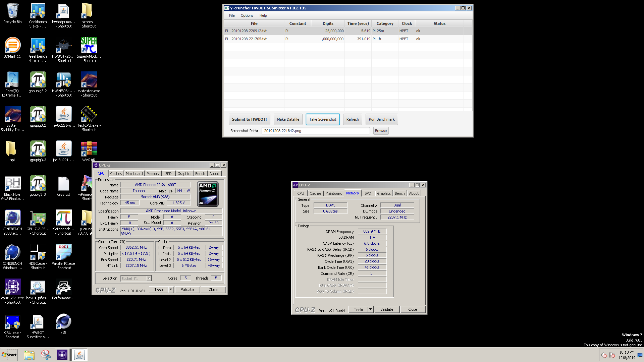Sort by Digits column header

[328, 23]
